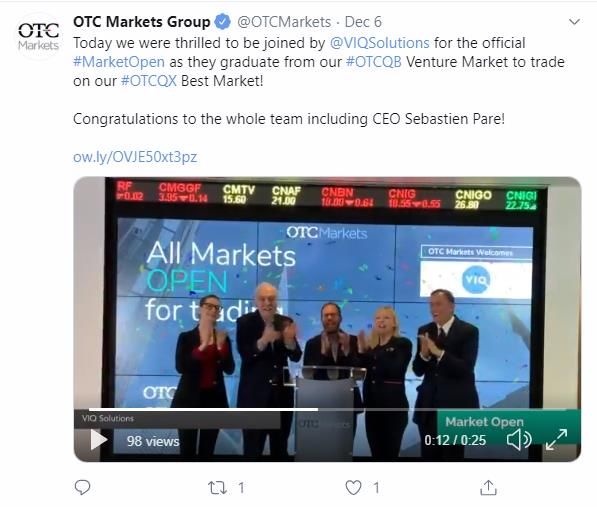Open the OTC Markets Group display name
The width and height of the screenshot is (597, 507).
[x=142, y=22]
